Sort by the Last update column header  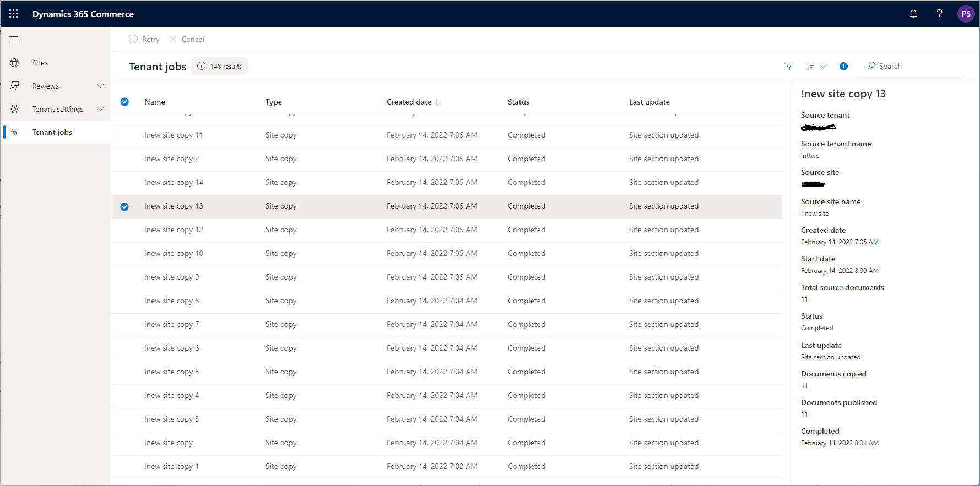tap(649, 102)
